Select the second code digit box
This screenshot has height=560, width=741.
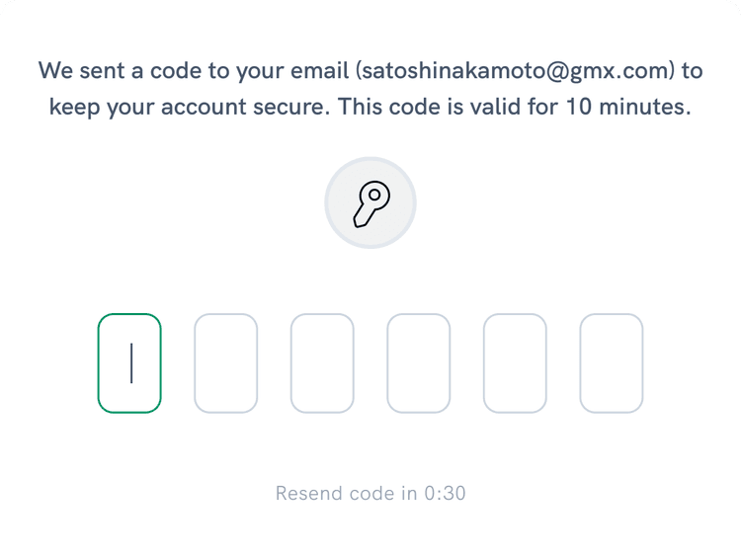point(225,362)
